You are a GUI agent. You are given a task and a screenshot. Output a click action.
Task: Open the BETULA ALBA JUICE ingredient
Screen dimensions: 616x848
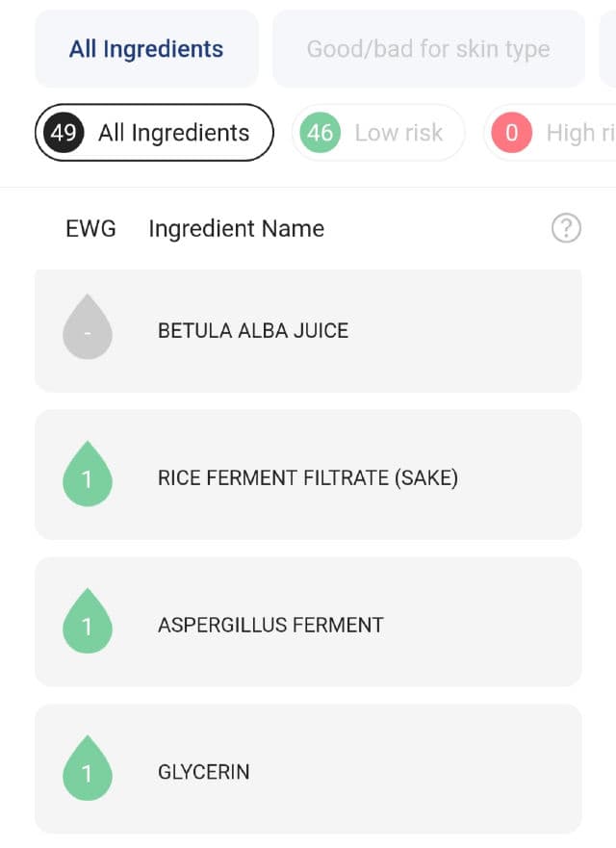tap(253, 330)
